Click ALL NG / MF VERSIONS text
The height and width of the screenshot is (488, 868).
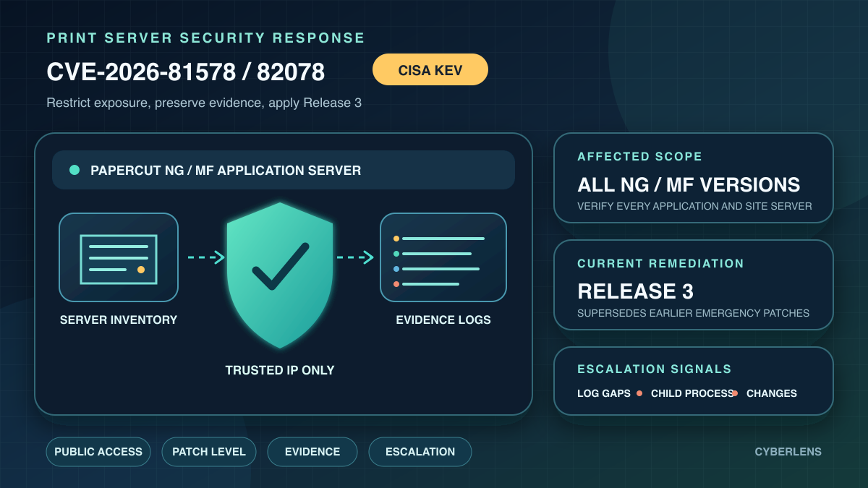click(689, 184)
